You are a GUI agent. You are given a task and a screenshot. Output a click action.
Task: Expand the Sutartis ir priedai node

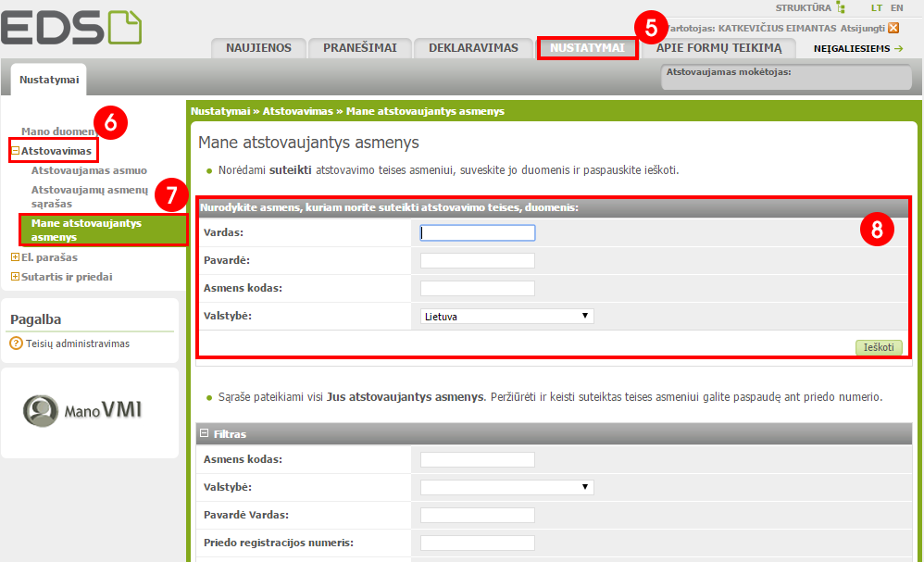pos(15,277)
